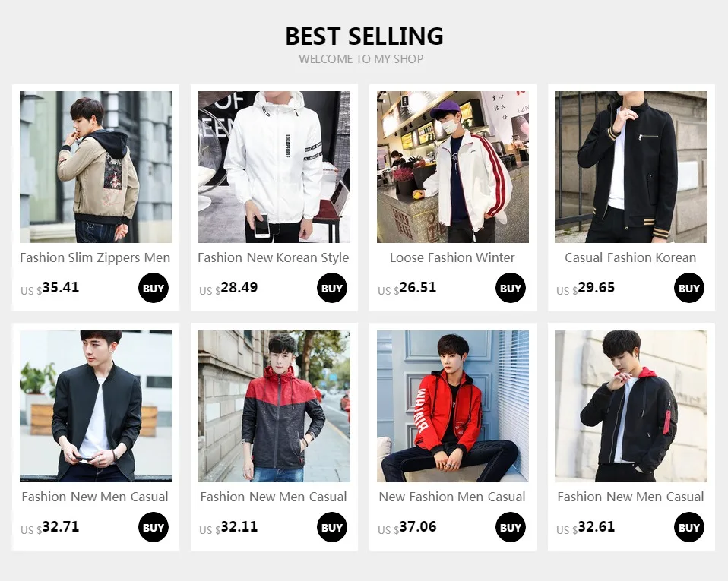The width and height of the screenshot is (728, 581).
Task: Open red and gray hooded jacket image
Action: pyautogui.click(x=274, y=406)
